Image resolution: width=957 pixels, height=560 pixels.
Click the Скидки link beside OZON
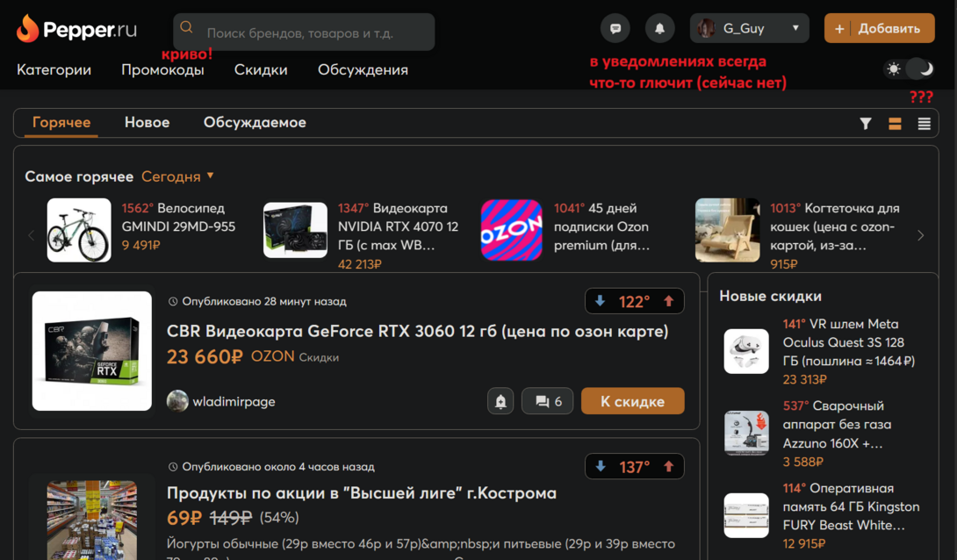click(x=319, y=357)
